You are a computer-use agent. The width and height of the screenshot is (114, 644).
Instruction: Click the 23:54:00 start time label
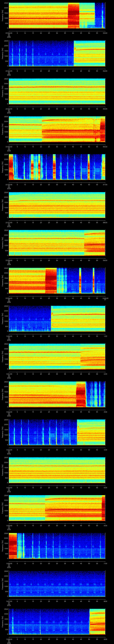pyautogui.click(x=9, y=109)
